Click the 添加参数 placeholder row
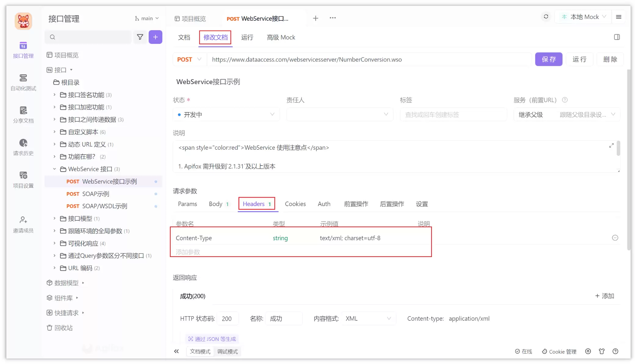This screenshot has height=364, width=637. pyautogui.click(x=188, y=252)
